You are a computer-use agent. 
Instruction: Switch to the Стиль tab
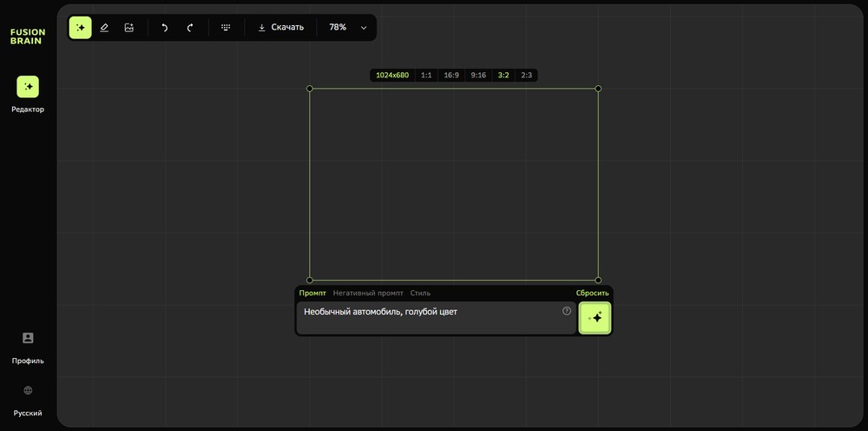click(420, 293)
